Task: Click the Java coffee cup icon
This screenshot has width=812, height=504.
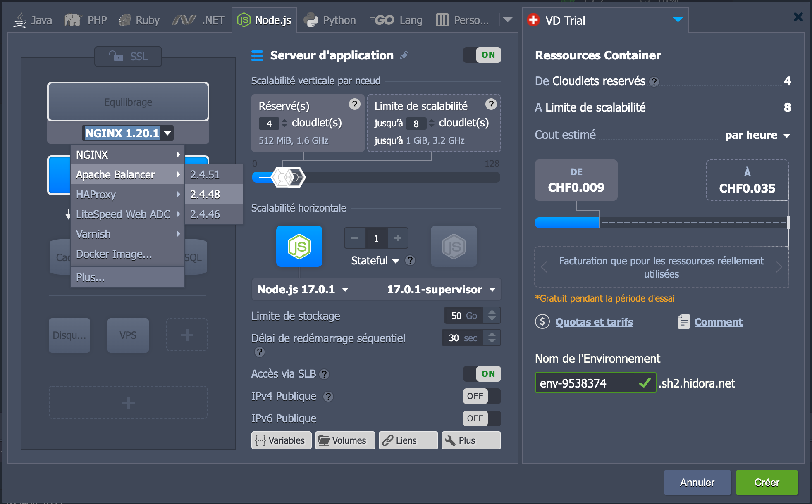Action: pos(20,19)
